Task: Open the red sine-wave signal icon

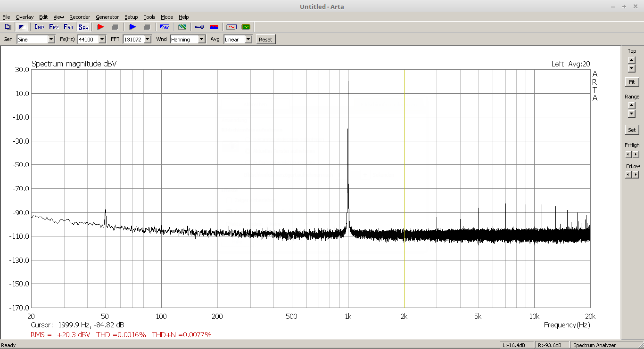Action: (231, 27)
